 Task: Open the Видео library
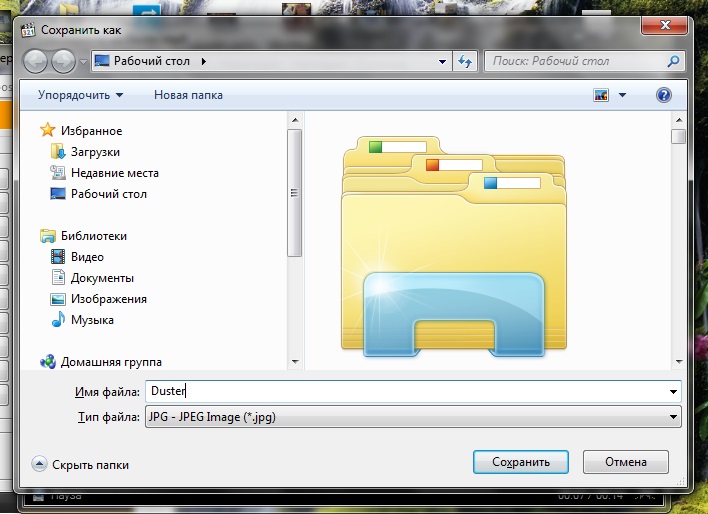coord(87,257)
